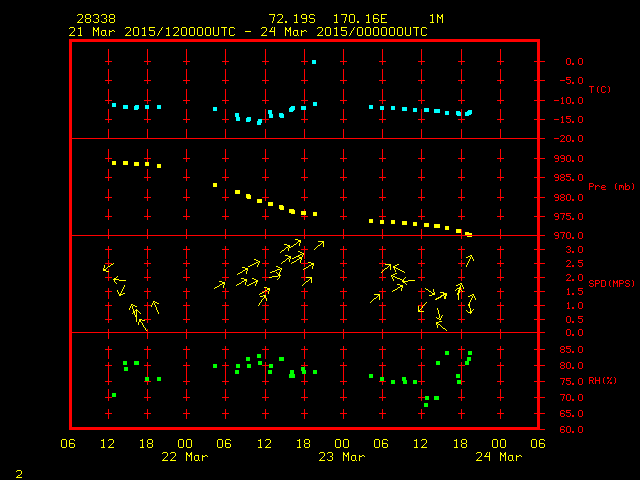The image size is (640, 480).
Task: Select the Pre (mb) pressure axis label
Action: pyautogui.click(x=611, y=187)
